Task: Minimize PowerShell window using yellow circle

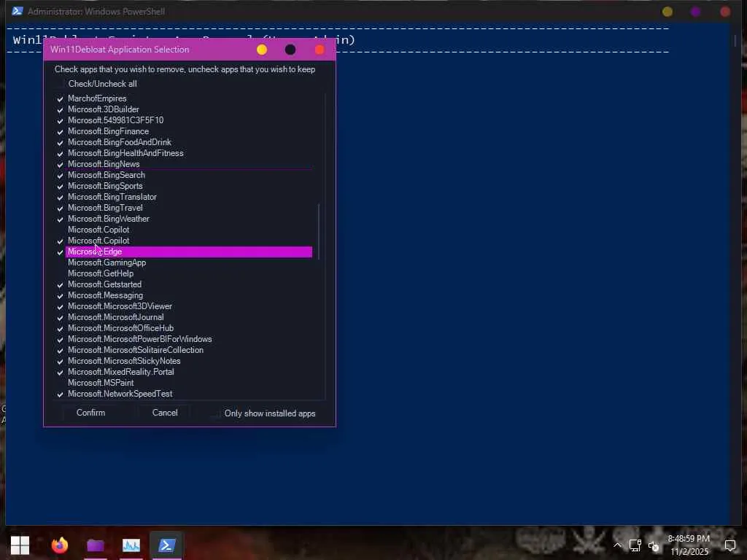Action: 667,12
